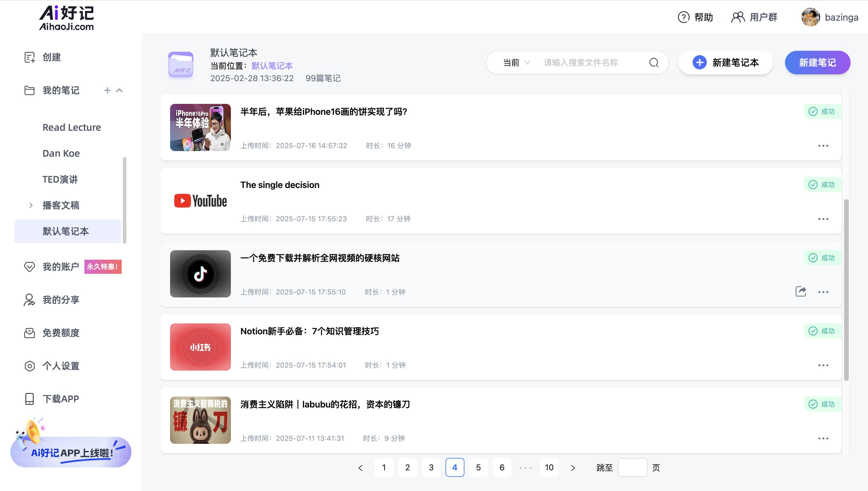Select 默认笔记本 in the sidebar
This screenshot has height=491, width=868.
(x=68, y=231)
